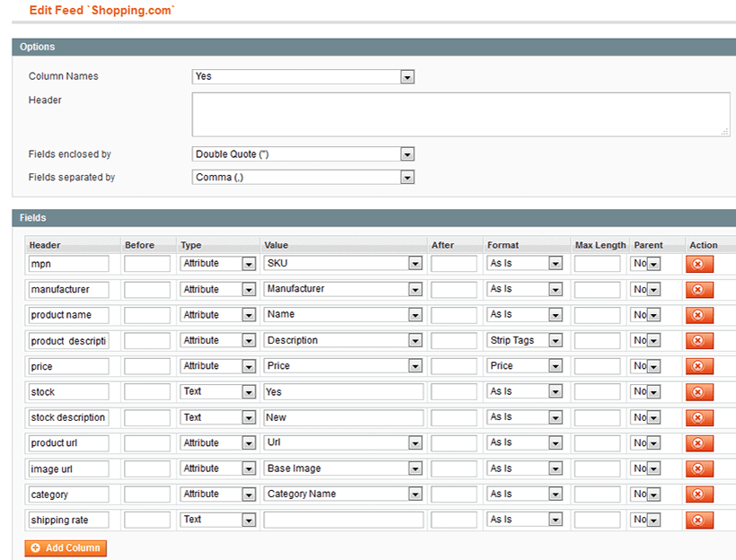Delete the price field row

(699, 366)
